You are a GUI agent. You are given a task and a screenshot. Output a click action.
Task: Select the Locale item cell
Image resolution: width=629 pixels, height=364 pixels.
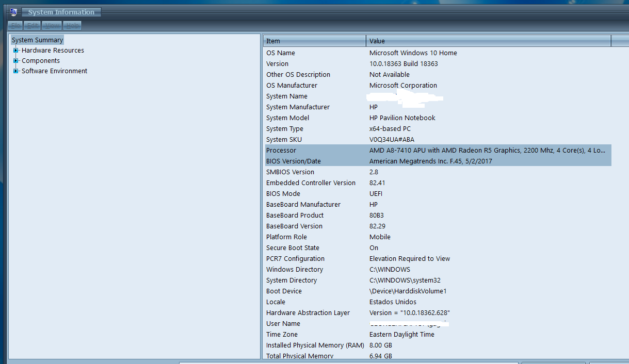[276, 302]
